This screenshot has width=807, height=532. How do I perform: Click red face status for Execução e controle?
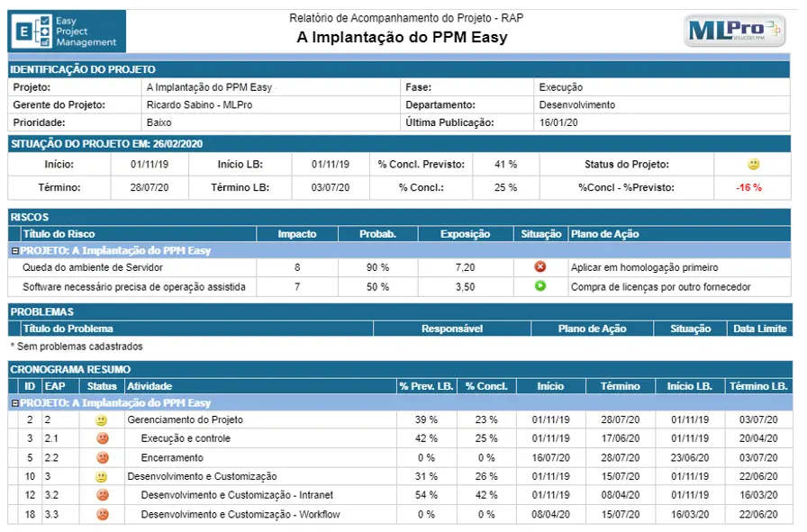coord(103,438)
